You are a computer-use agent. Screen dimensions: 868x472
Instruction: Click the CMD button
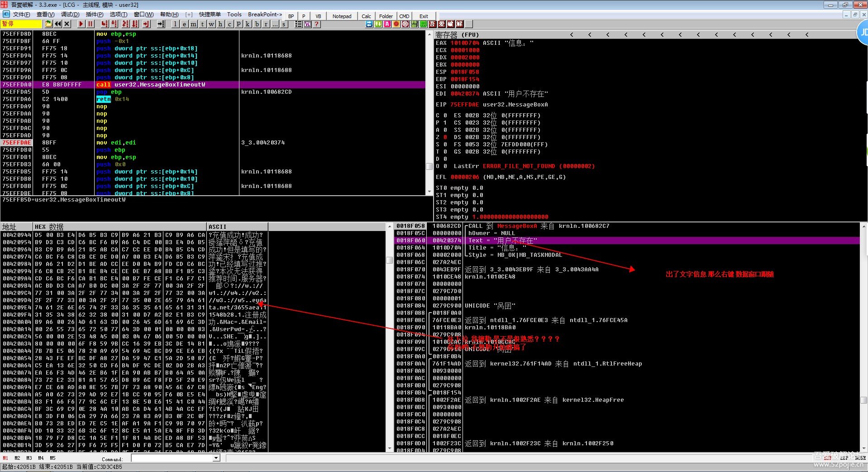pos(404,16)
